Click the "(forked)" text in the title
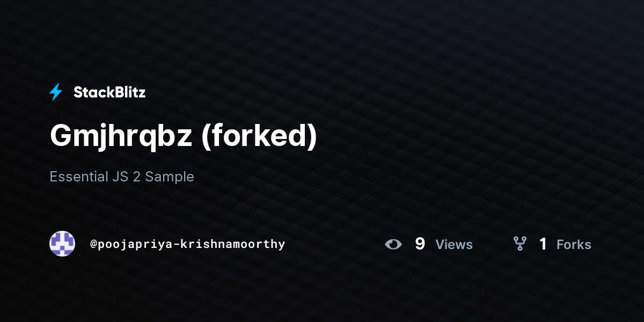This screenshot has height=322, width=644. point(259,136)
